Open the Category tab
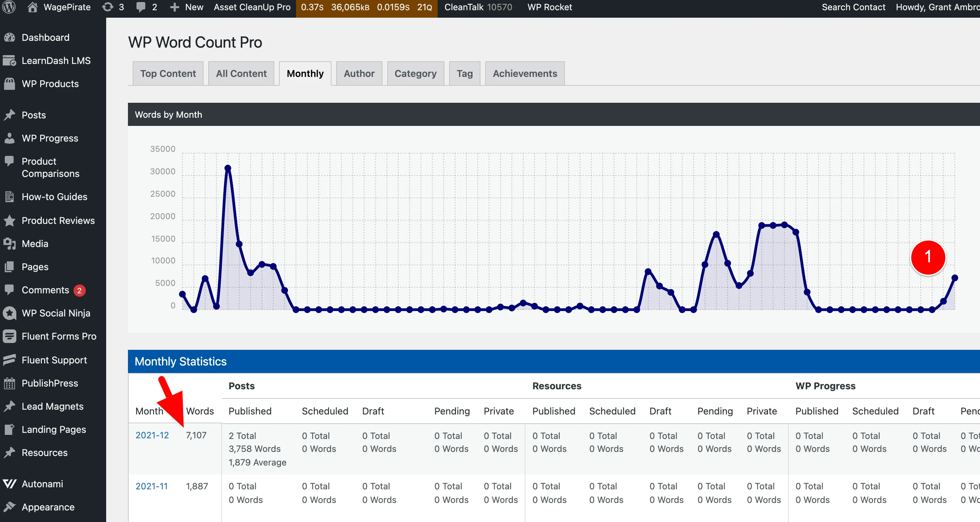 point(415,74)
